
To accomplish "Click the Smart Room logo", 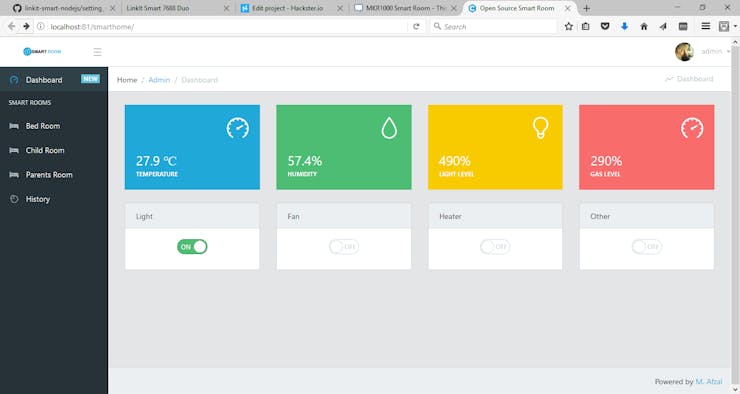I will 42,51.
